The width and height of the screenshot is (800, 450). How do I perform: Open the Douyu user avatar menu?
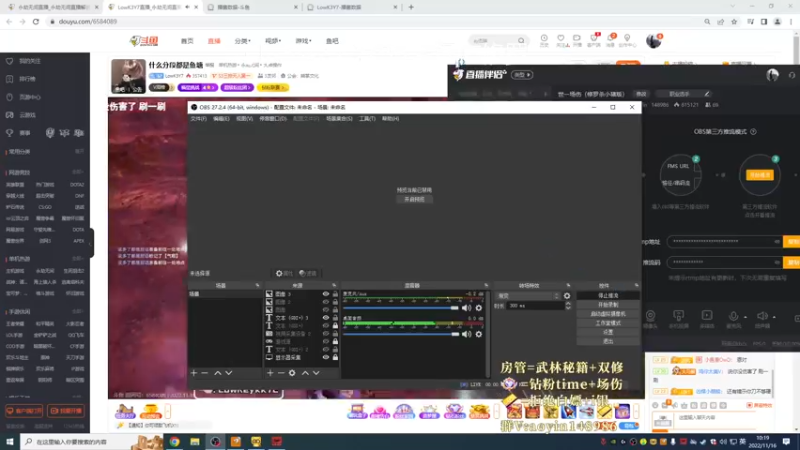pos(654,41)
